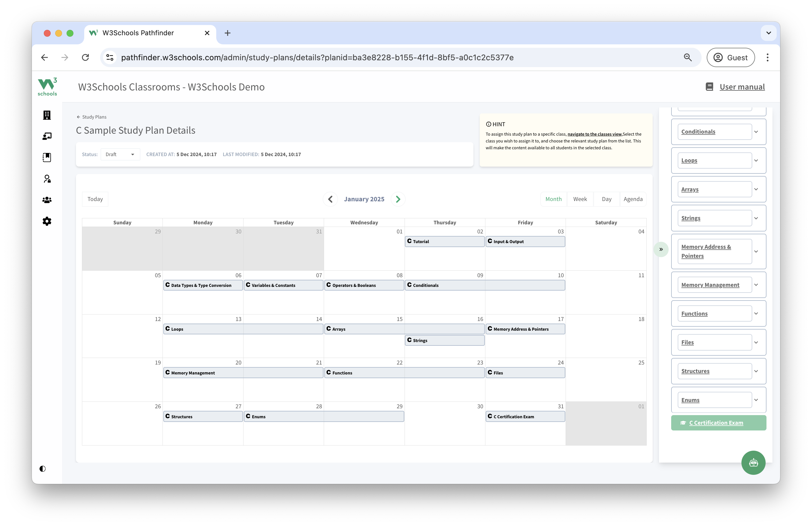812x526 pixels.
Task: Click the W3Schools logo
Action: tap(47, 87)
